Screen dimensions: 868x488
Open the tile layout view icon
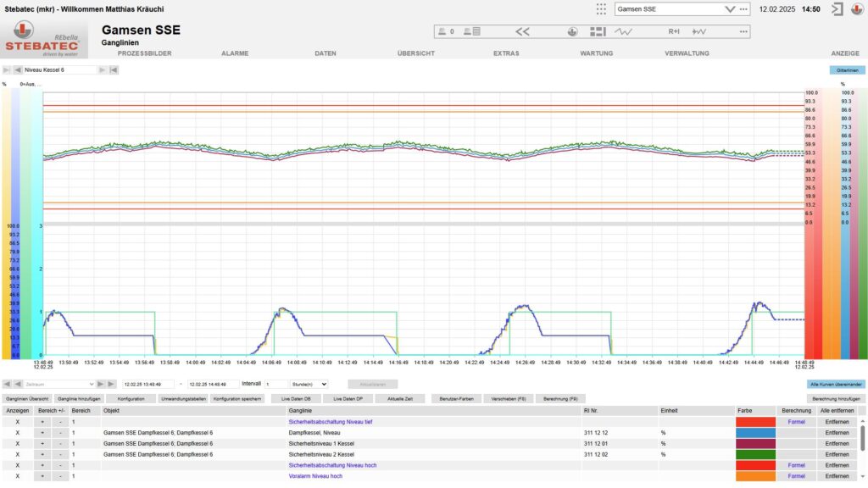point(598,31)
